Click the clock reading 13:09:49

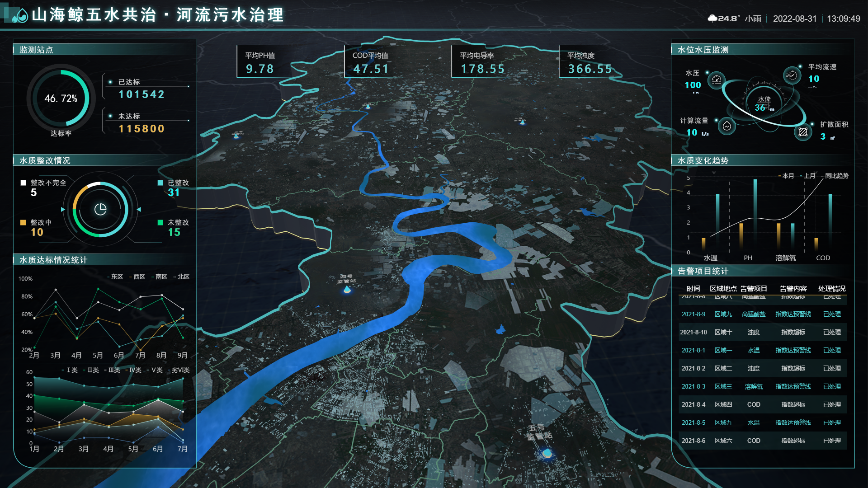844,19
